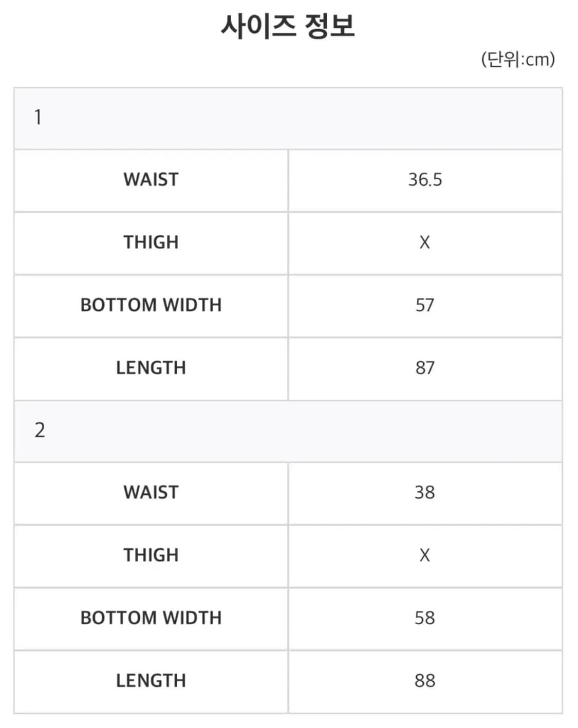This screenshot has width=578, height=728.
Task: Click BOTTOM WIDTH label under size 1
Action: (x=151, y=305)
